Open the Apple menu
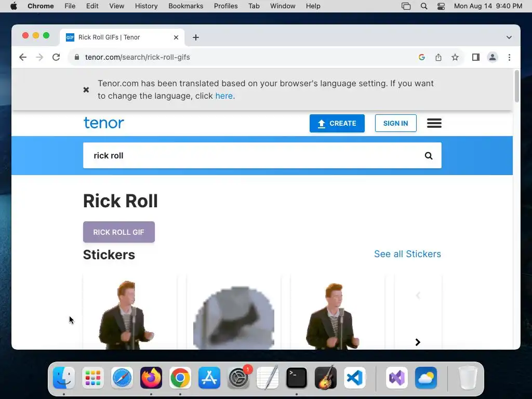The height and width of the screenshot is (399, 532). [x=14, y=6]
